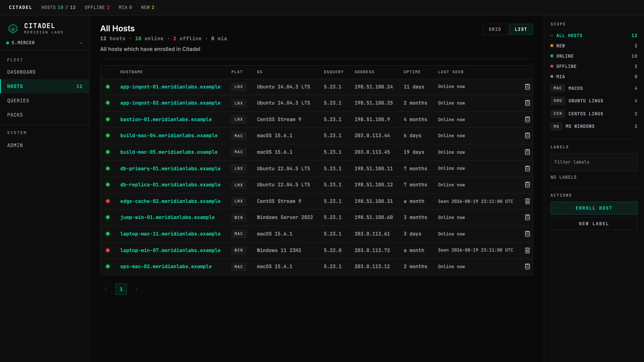Open edge-cache-02.meridianlabs.example host link
The image size is (644, 362).
pos(170,201)
